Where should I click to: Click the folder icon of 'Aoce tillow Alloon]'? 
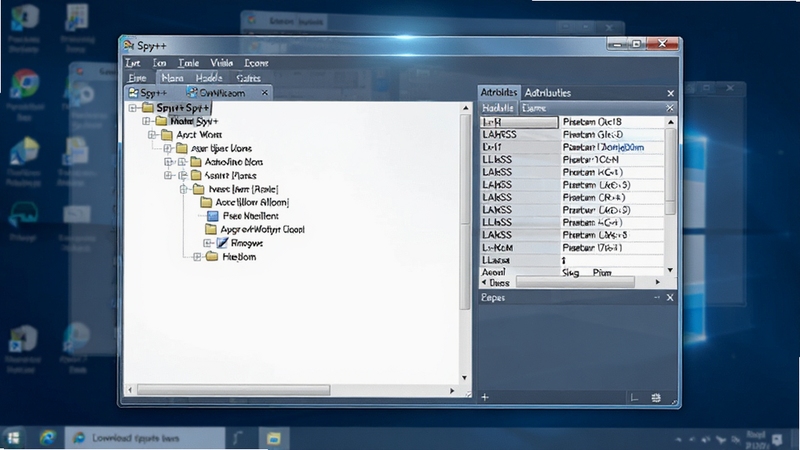[x=206, y=203]
